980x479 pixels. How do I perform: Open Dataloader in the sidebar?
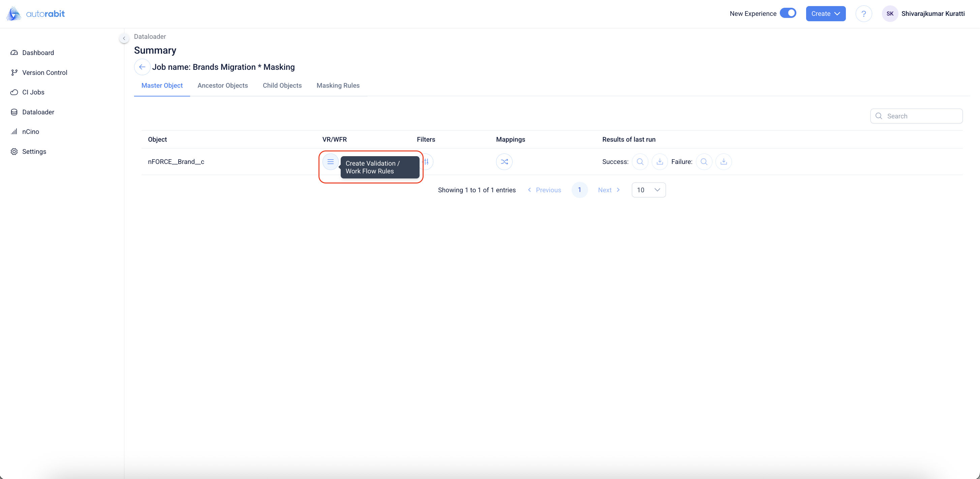38,112
